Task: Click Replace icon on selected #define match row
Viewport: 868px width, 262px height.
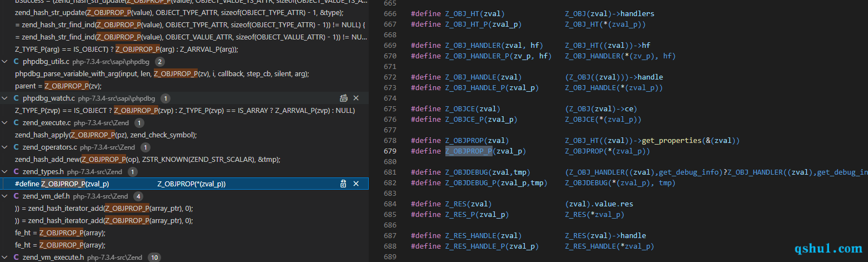Action: pyautogui.click(x=344, y=184)
